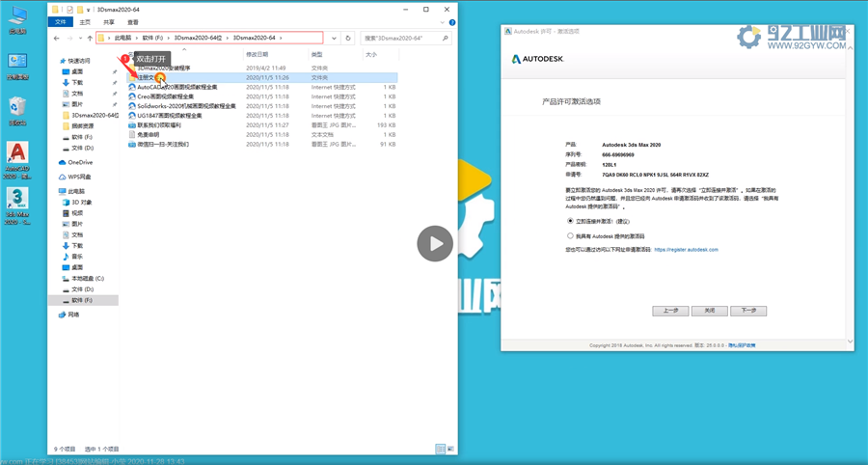This screenshot has width=868, height=465.
Task: Select 立即连接并激活 radio option
Action: 570,220
